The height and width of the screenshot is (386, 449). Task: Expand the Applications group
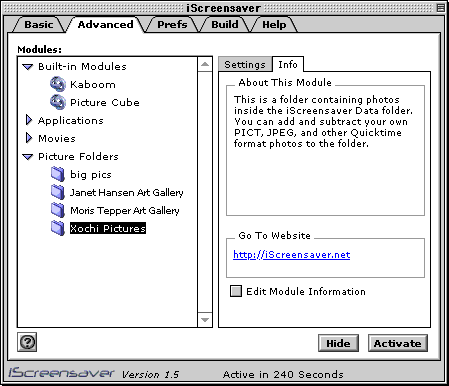click(x=29, y=120)
